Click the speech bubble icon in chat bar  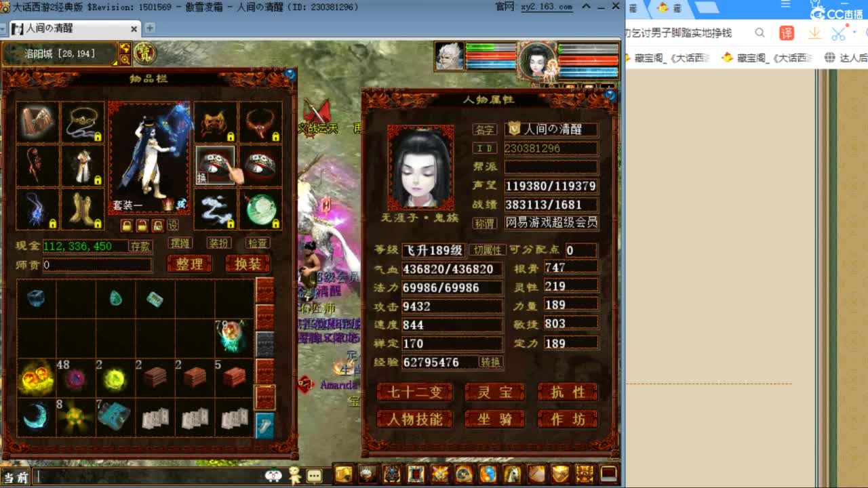314,476
